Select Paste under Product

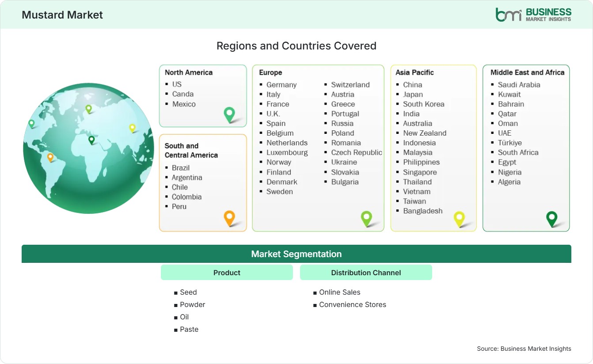point(189,329)
